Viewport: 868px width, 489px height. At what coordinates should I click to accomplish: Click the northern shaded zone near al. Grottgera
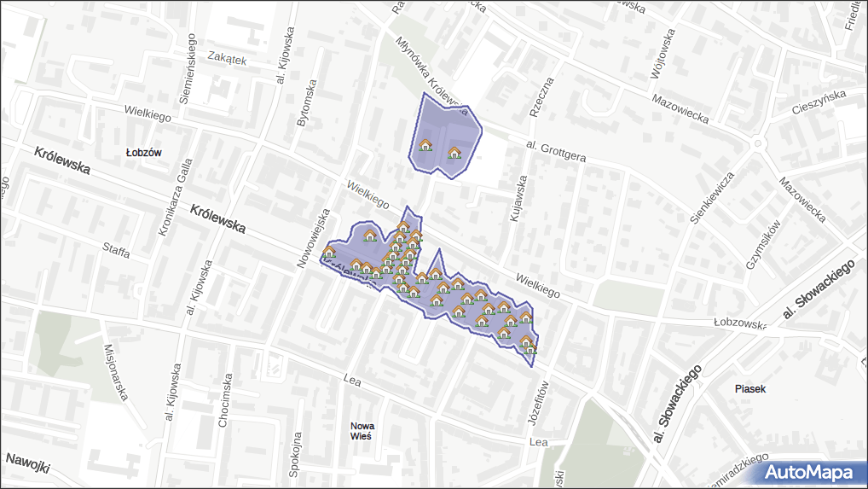click(x=446, y=136)
